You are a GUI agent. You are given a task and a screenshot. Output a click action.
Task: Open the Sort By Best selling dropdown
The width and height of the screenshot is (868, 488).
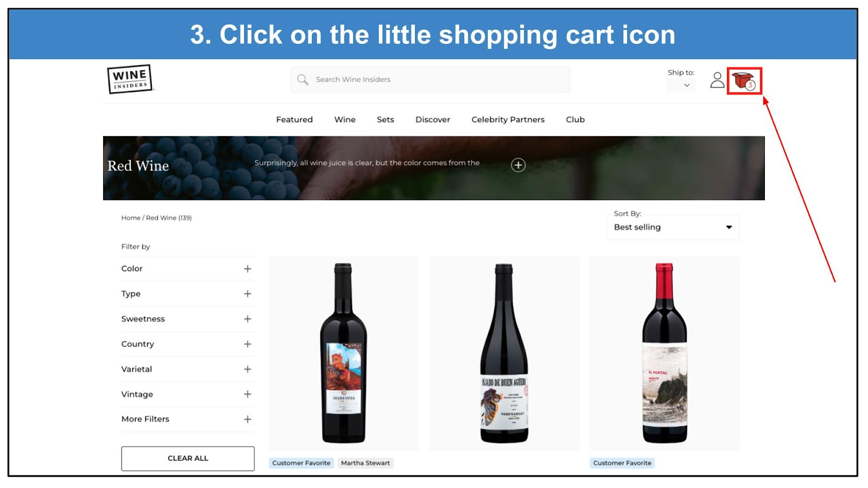(673, 227)
